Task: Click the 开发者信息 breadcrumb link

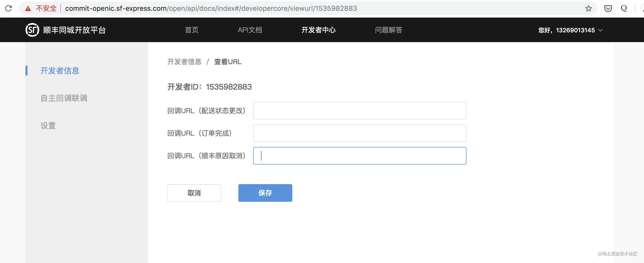Action: coord(184,62)
